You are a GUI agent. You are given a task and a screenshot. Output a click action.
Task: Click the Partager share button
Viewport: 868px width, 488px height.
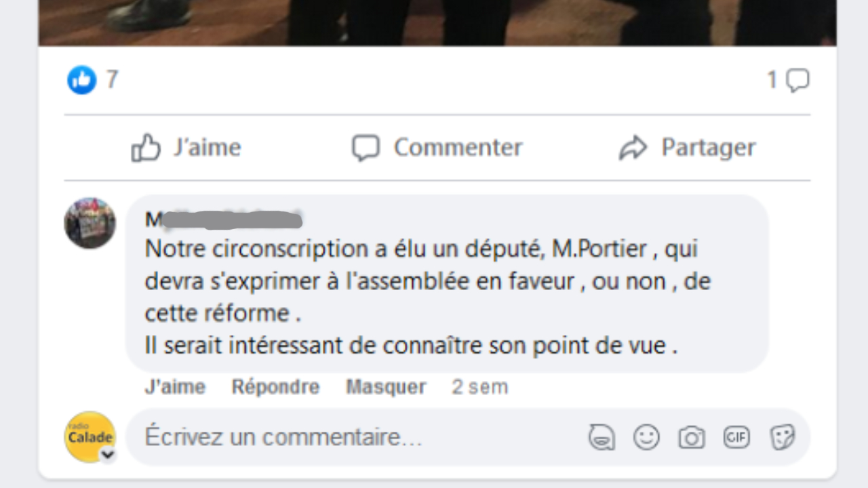coord(687,148)
